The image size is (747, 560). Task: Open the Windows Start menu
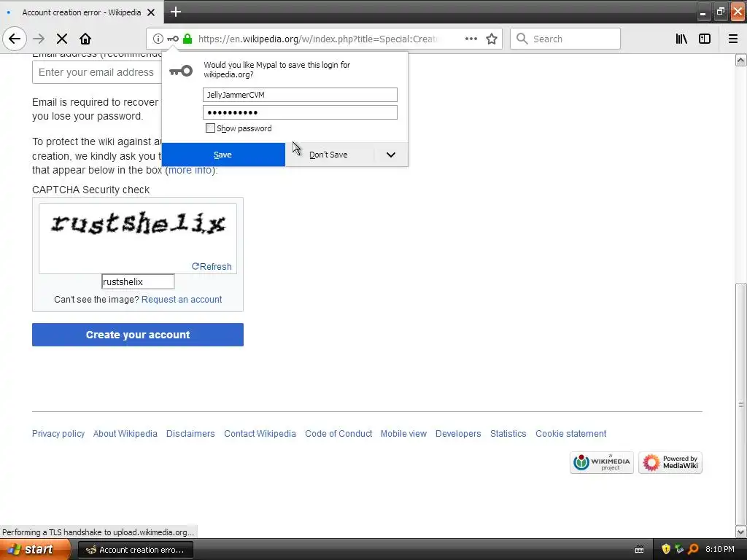click(x=35, y=549)
